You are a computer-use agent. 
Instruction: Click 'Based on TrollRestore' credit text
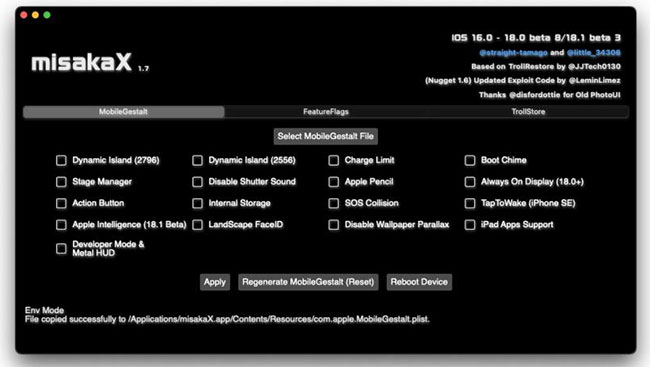click(546, 66)
